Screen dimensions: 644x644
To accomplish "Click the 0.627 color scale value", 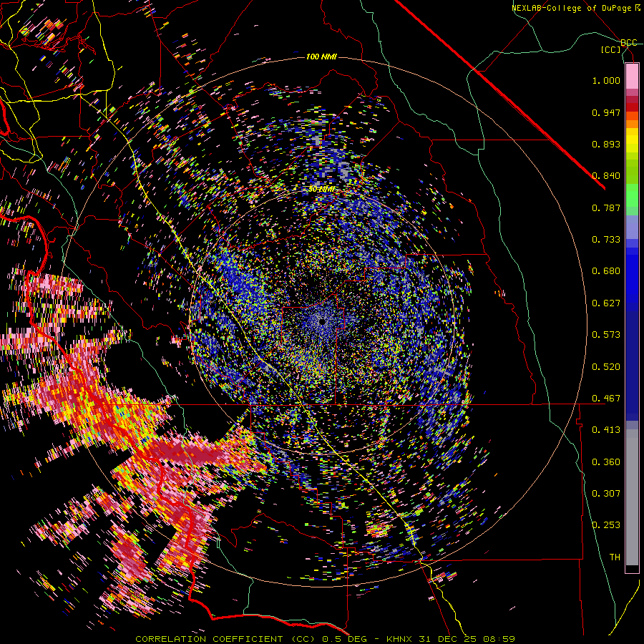I will [606, 303].
